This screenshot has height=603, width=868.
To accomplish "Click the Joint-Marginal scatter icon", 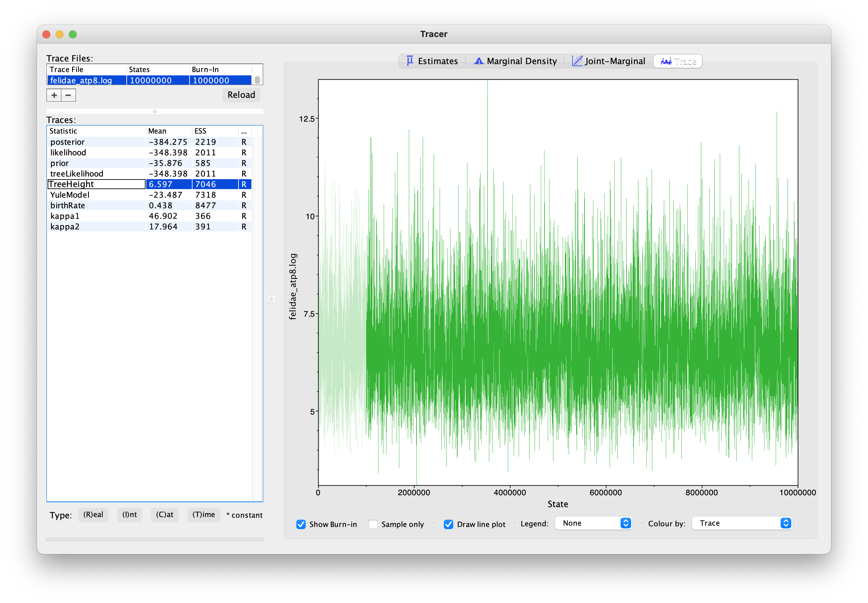I will tap(577, 61).
